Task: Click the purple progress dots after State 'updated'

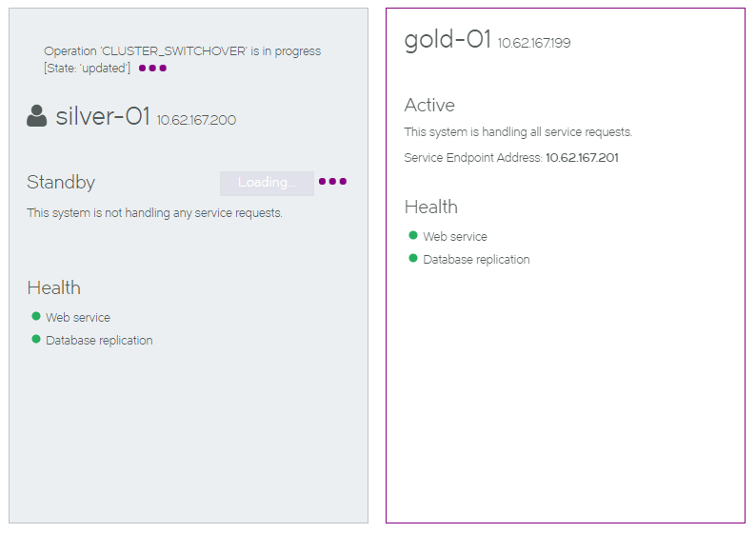Action: click(x=153, y=68)
